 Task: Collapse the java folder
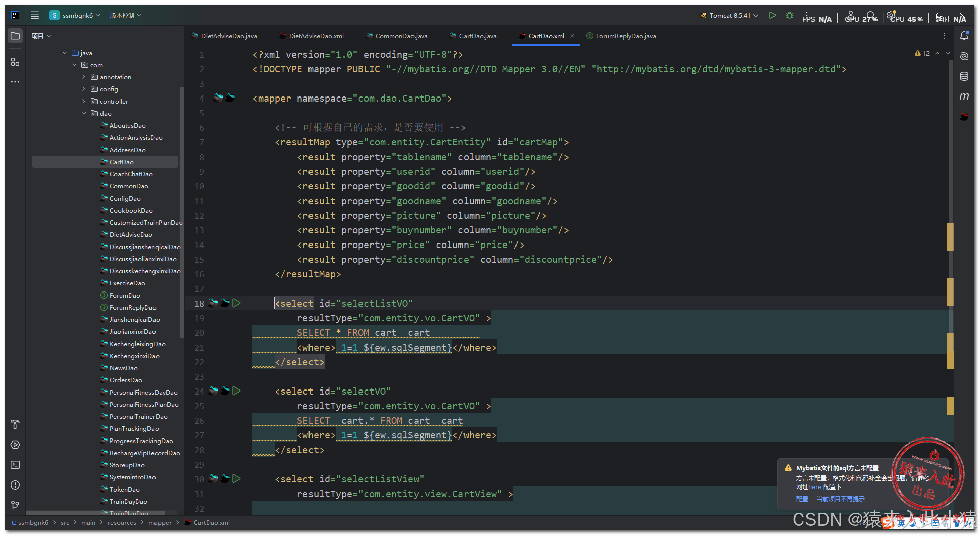tap(65, 53)
